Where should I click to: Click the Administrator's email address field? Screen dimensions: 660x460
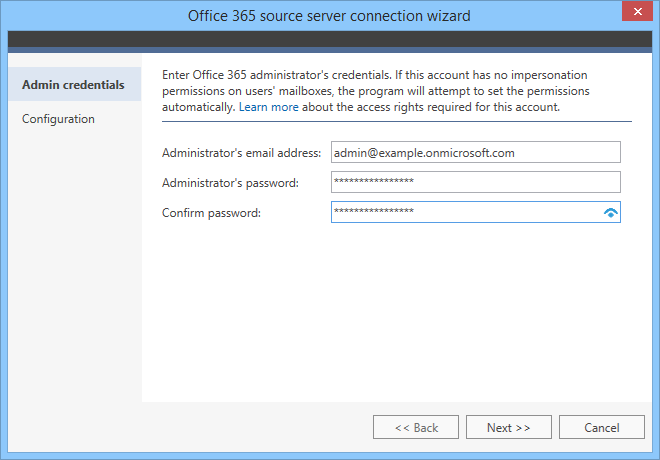pos(476,152)
